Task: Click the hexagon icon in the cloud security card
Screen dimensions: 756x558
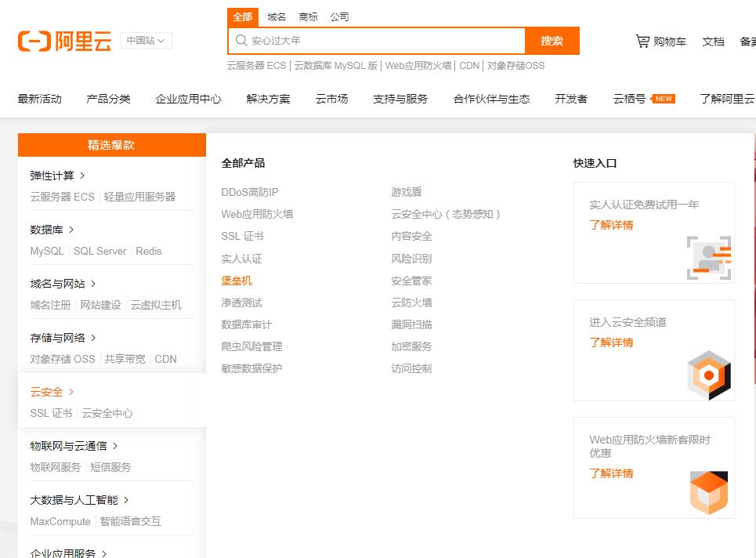Action: [x=709, y=375]
